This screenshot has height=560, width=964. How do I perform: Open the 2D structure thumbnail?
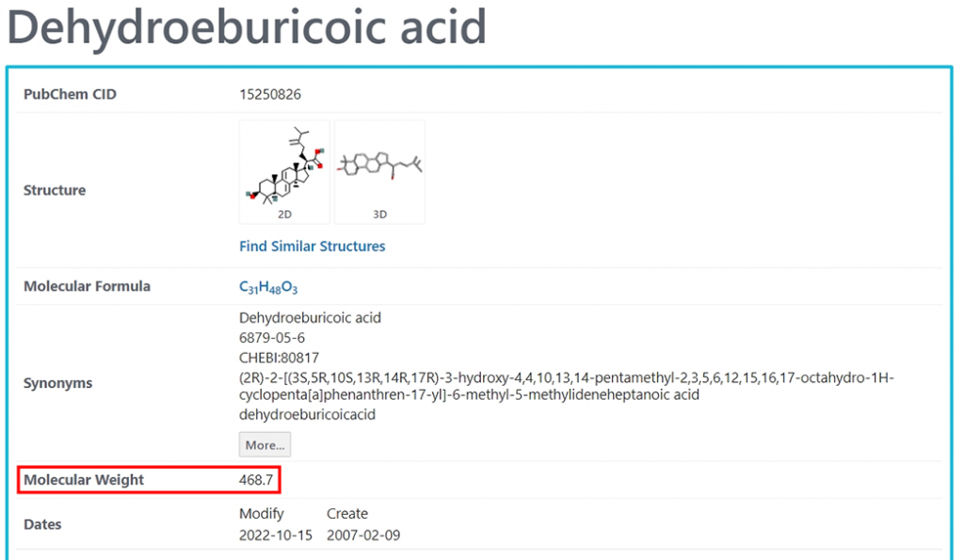[x=284, y=171]
